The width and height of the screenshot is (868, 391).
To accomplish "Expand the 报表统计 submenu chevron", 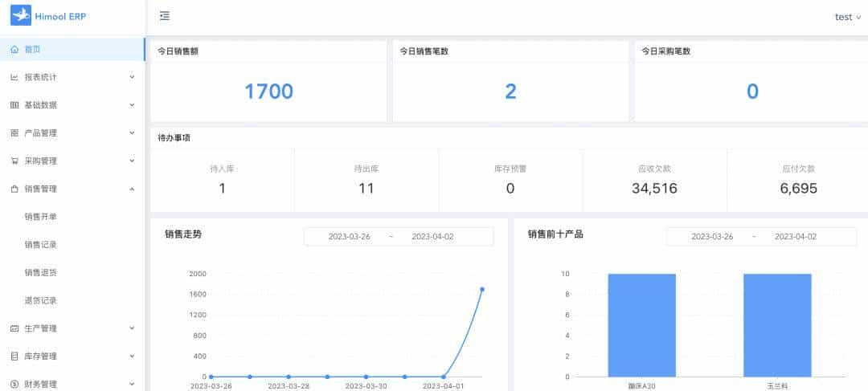I will click(x=132, y=77).
